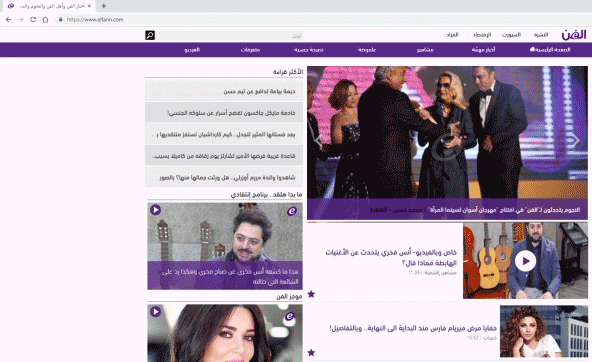
Task: Show next slide in hero carousel
Action: [576, 141]
